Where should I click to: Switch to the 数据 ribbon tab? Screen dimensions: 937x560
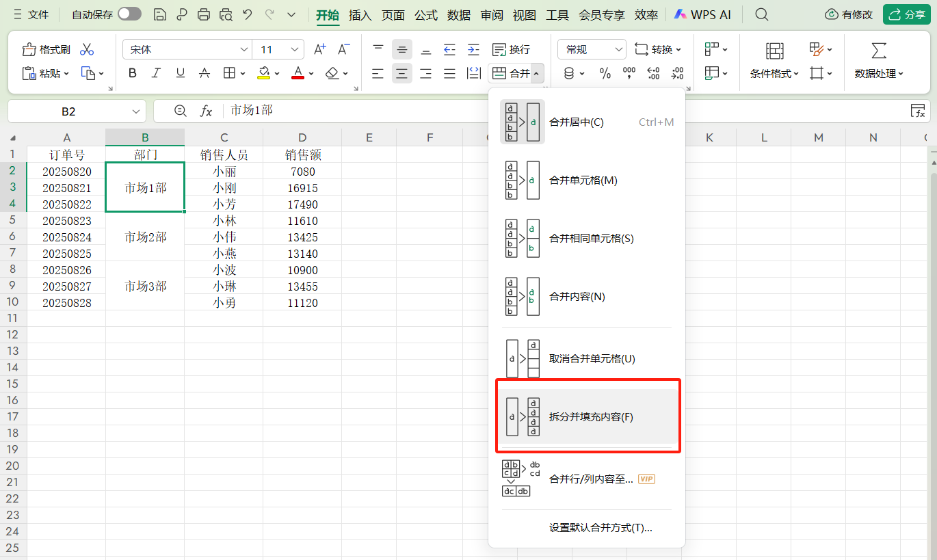pyautogui.click(x=459, y=14)
